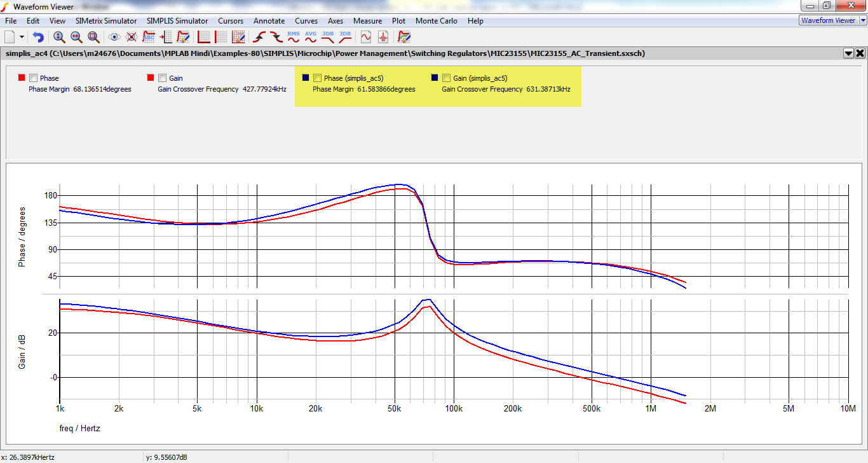Click the pulse spectrum icon
Screen dimensions: 868x463
(383, 37)
